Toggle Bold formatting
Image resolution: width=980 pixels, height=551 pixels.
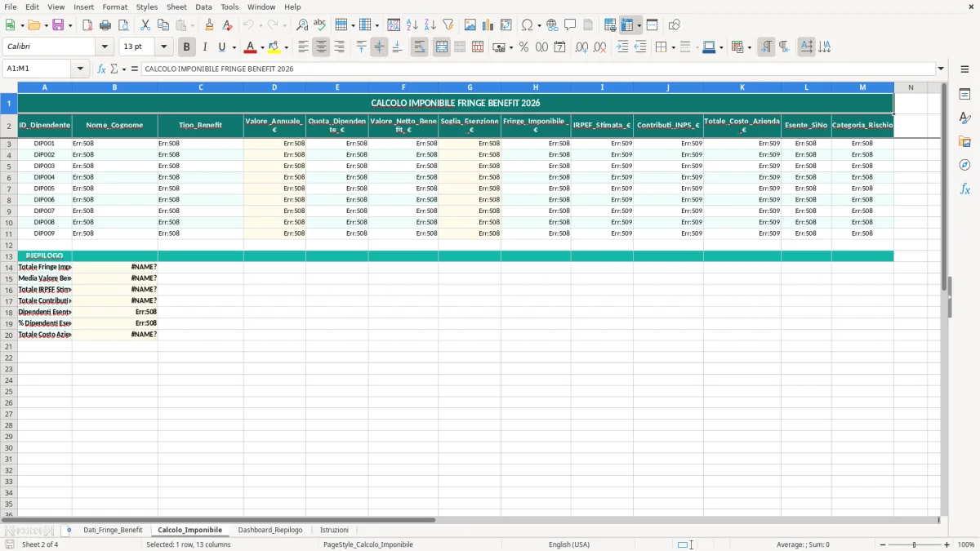186,47
